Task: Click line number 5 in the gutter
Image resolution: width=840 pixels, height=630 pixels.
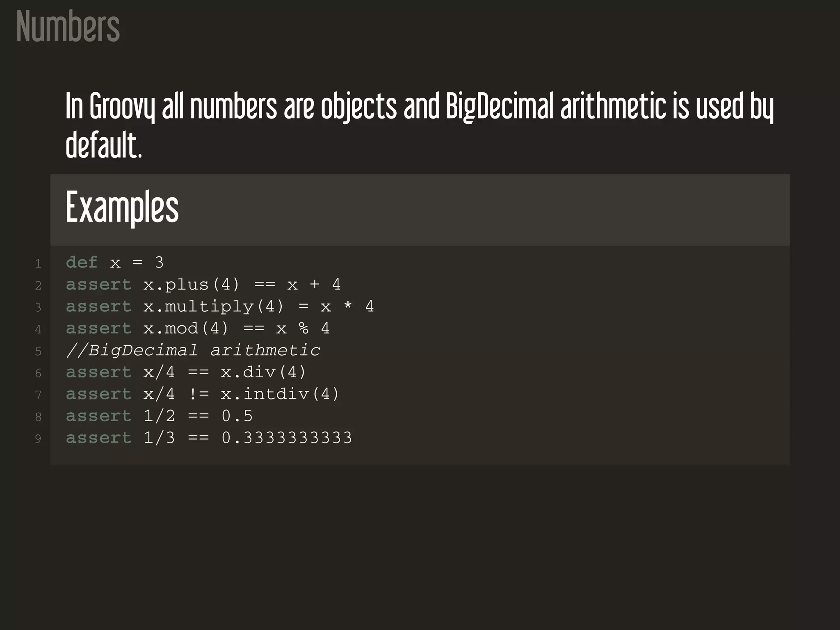Action: pyautogui.click(x=38, y=352)
